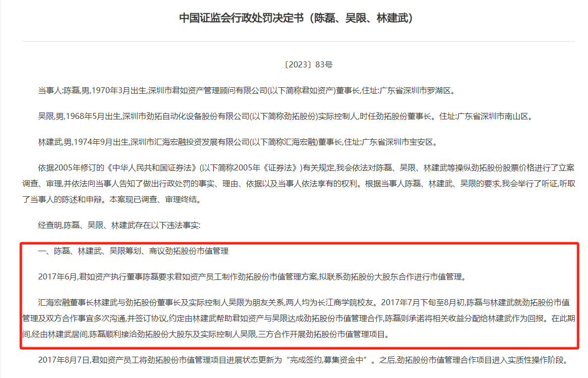
Task: Click the paragraph beginning 2017年8月7日
Action: [304, 360]
